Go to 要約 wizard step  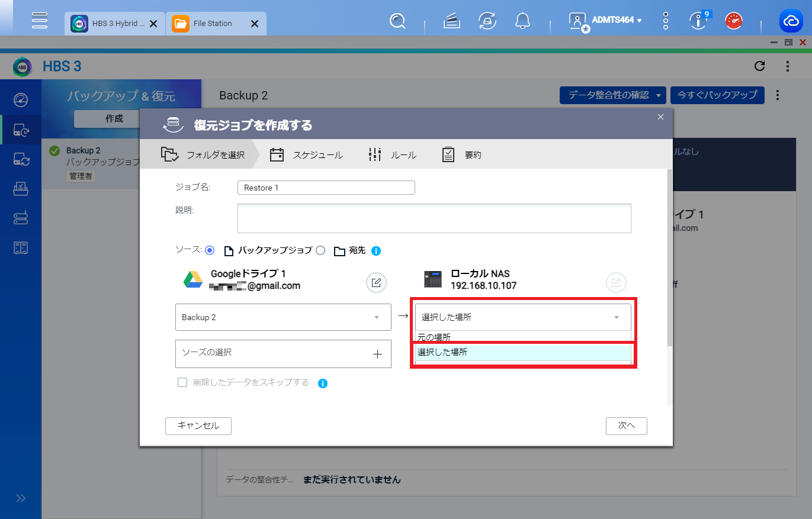[x=461, y=155]
